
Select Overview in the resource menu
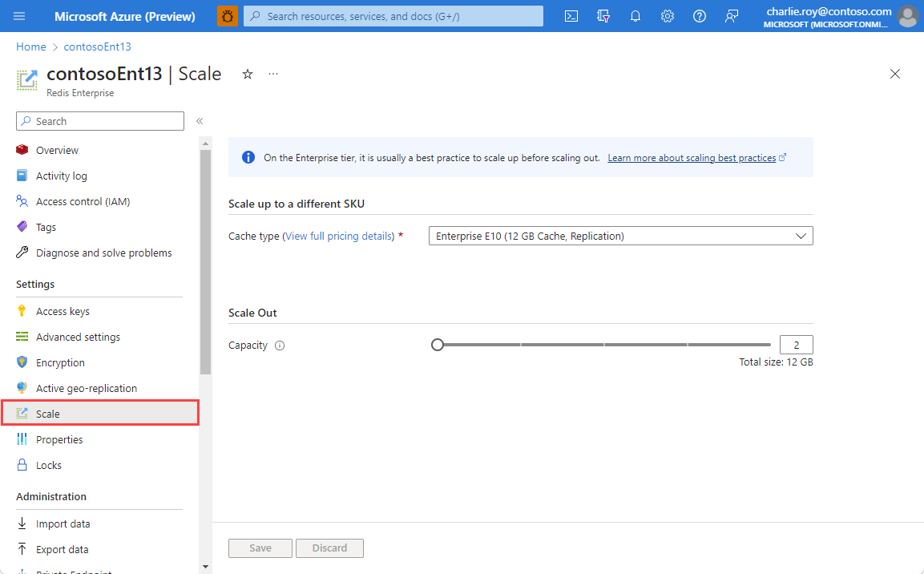click(57, 150)
